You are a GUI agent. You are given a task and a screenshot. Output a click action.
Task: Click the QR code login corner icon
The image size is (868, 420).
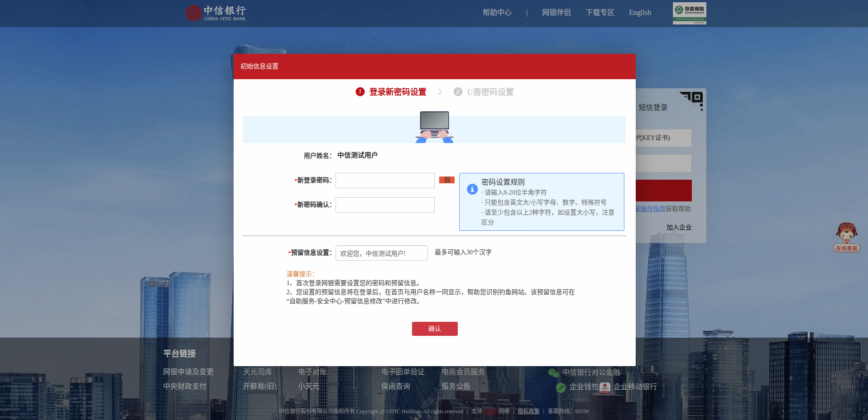[x=693, y=100]
